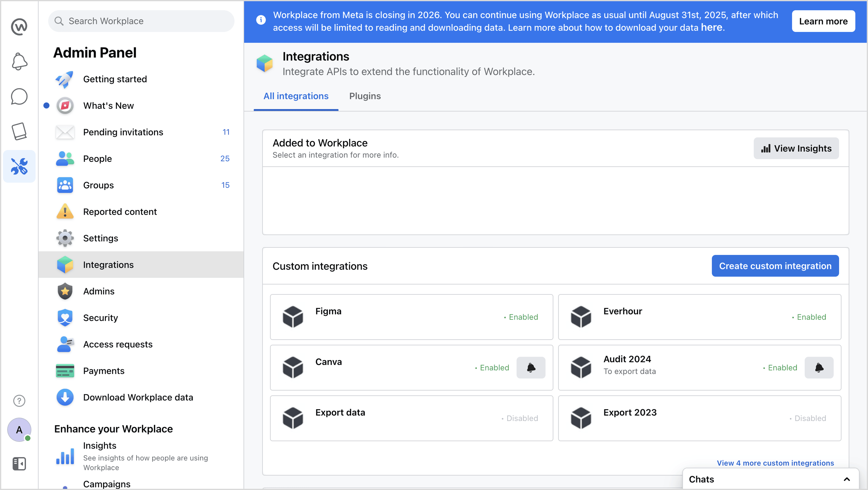Expand the Chats panel chevron
868x490 pixels.
pos(846,479)
